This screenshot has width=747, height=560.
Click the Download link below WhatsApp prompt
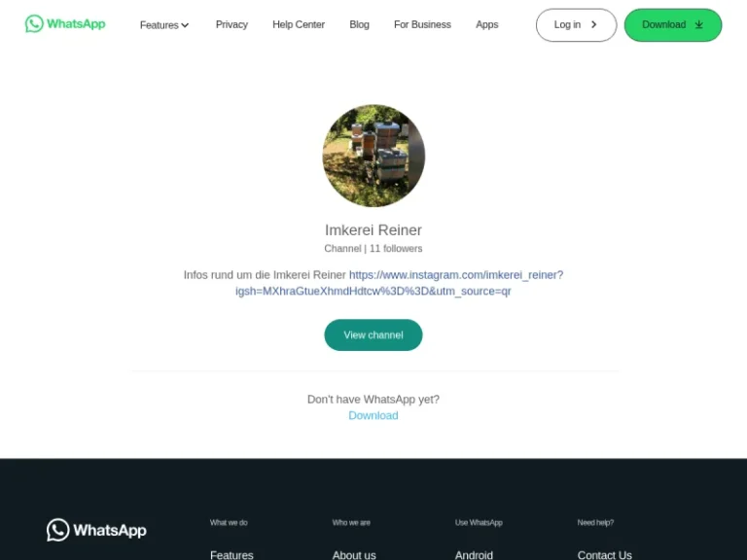(373, 415)
